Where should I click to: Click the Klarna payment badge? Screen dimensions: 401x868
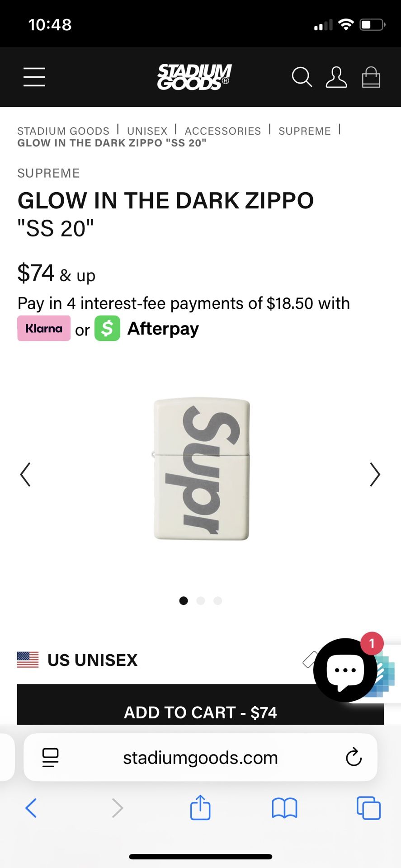point(43,328)
